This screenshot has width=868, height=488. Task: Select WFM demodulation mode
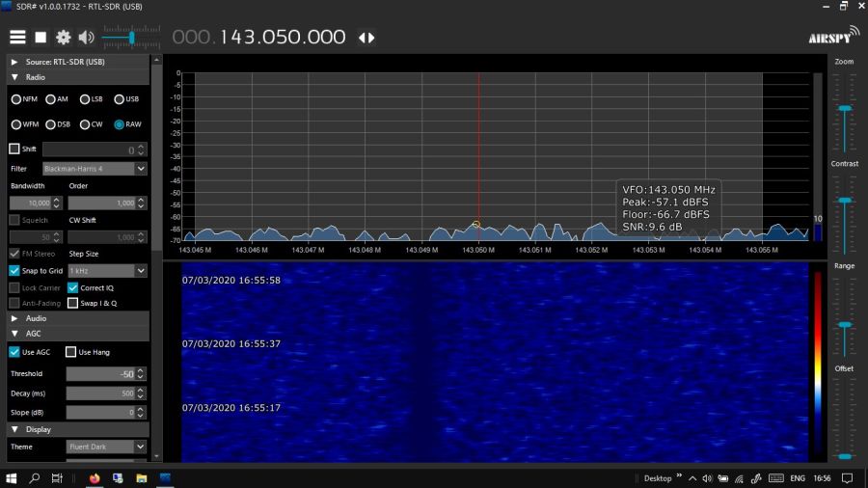click(16, 124)
